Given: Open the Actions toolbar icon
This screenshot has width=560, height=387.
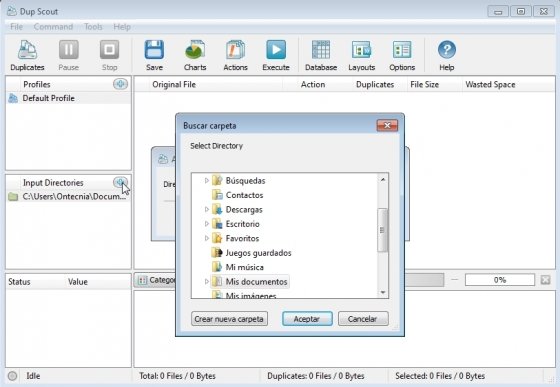Looking at the screenshot, I should pyautogui.click(x=235, y=50).
